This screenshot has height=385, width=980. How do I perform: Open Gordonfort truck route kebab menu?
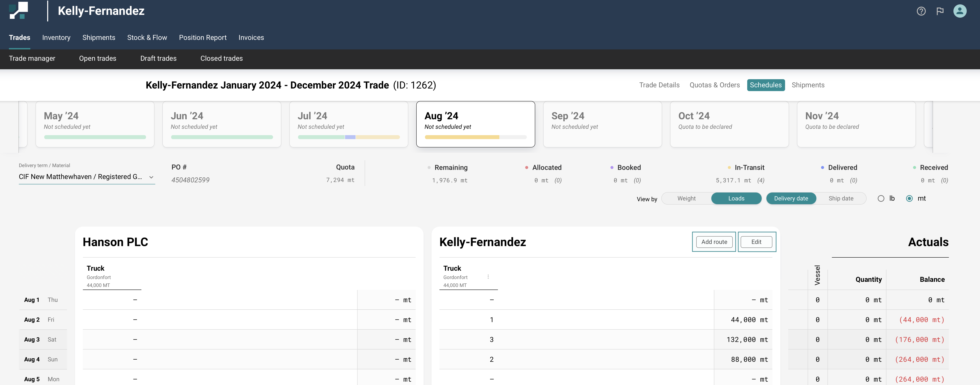click(x=488, y=277)
